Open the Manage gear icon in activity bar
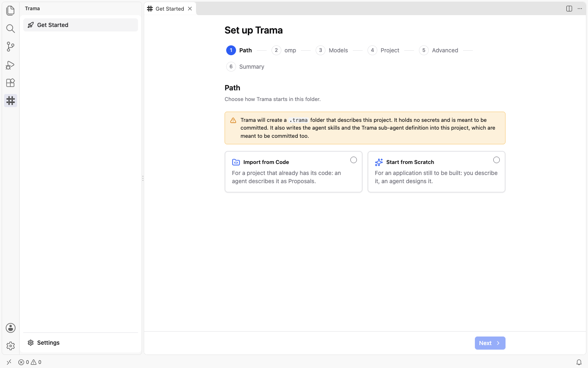 [11, 346]
